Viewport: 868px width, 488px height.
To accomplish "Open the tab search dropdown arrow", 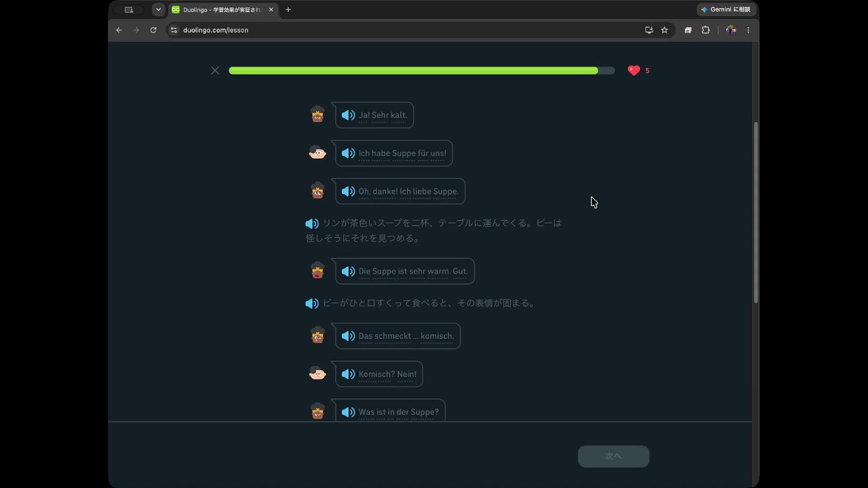I will click(x=159, y=9).
